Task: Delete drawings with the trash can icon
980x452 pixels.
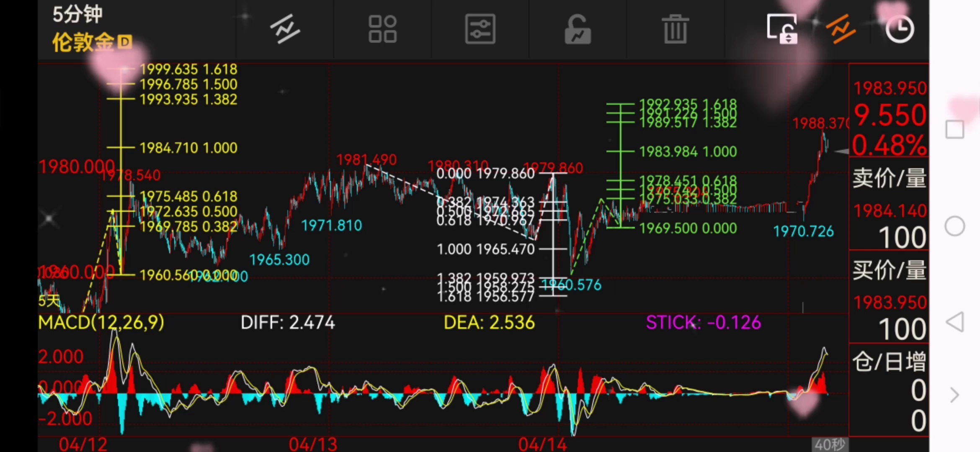Action: click(675, 29)
